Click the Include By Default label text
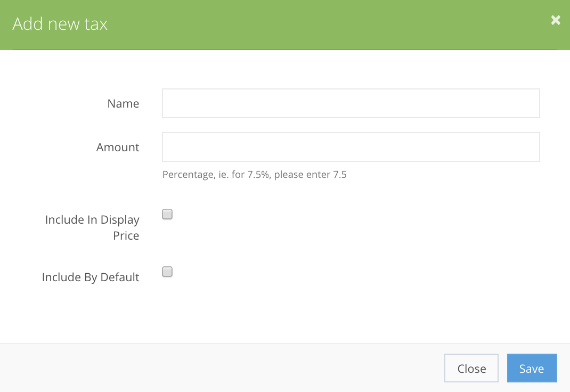Screen dimensions: 570x392 point(91,277)
